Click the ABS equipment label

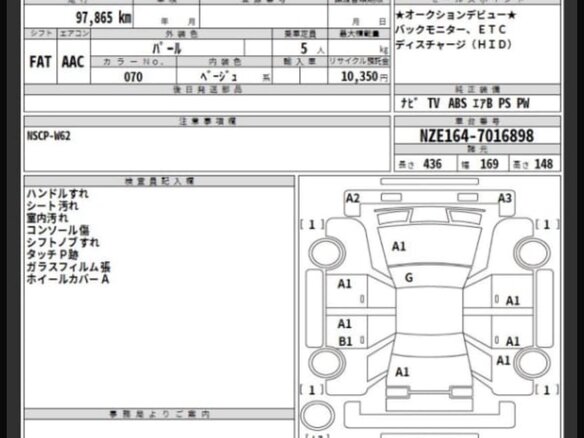point(457,103)
